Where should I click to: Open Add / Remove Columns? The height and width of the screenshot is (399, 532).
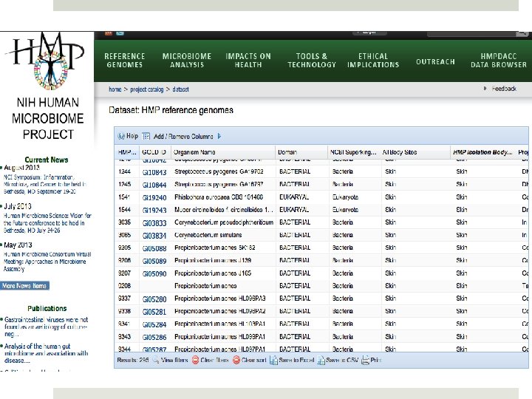pos(183,137)
